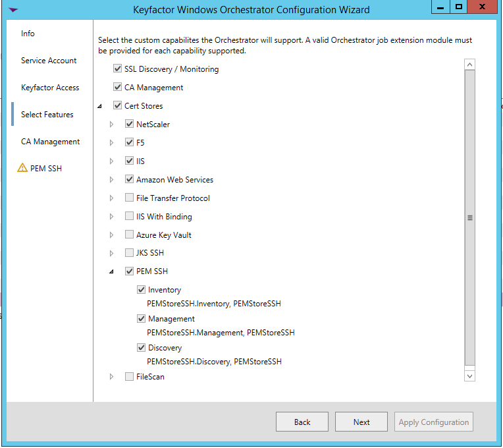Open the purple window menu arrow icon
This screenshot has height=448, width=503.
pos(13,10)
